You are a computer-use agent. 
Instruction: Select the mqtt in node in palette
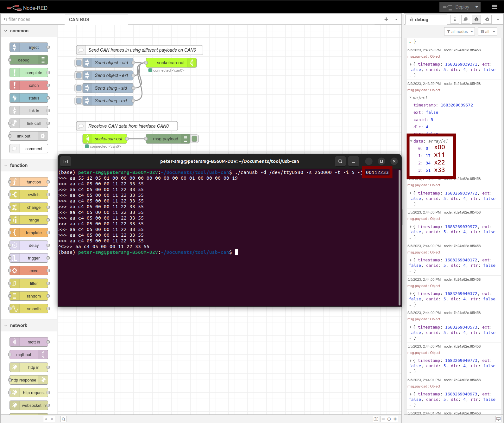tap(29, 342)
